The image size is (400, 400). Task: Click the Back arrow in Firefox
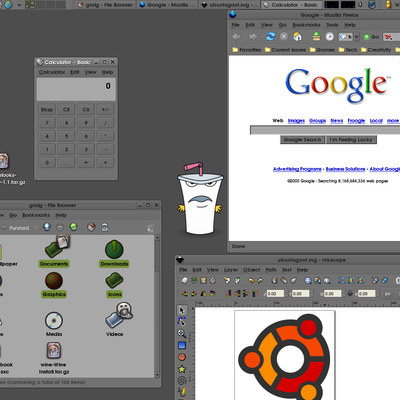point(236,37)
